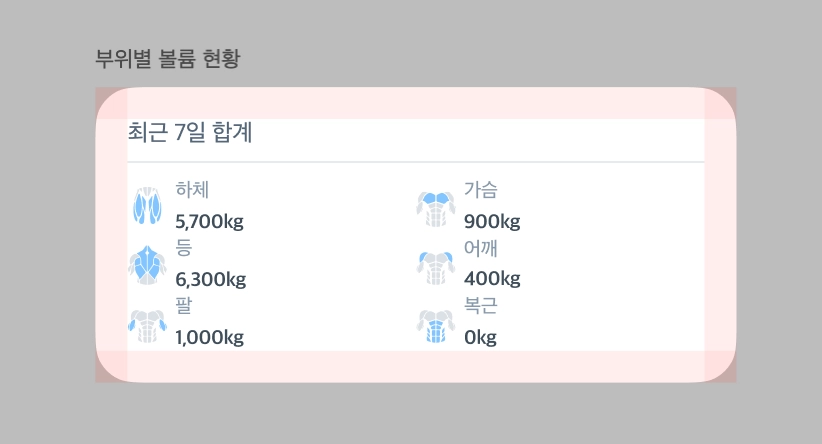
Task: Click the 400kg volume value
Action: [x=492, y=279]
